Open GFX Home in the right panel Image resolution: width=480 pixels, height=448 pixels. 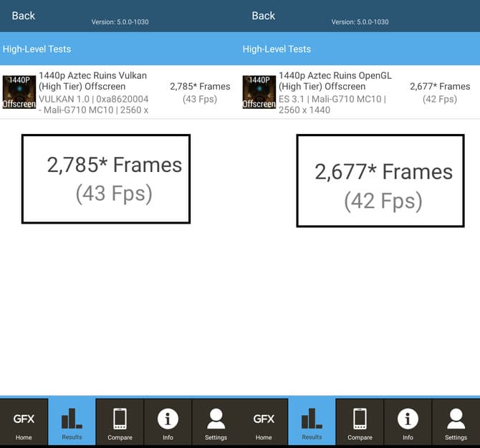pyautogui.click(x=264, y=423)
